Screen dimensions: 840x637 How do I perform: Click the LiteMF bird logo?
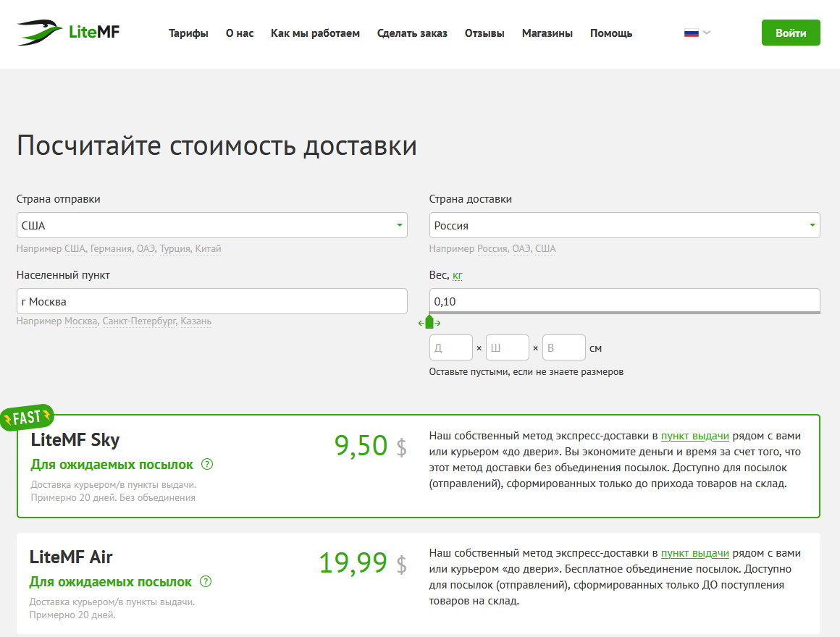[68, 33]
